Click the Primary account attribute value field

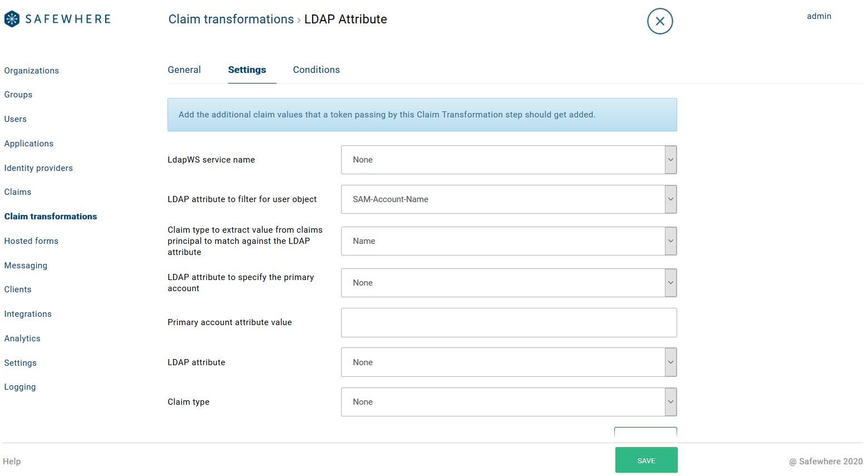coord(509,322)
